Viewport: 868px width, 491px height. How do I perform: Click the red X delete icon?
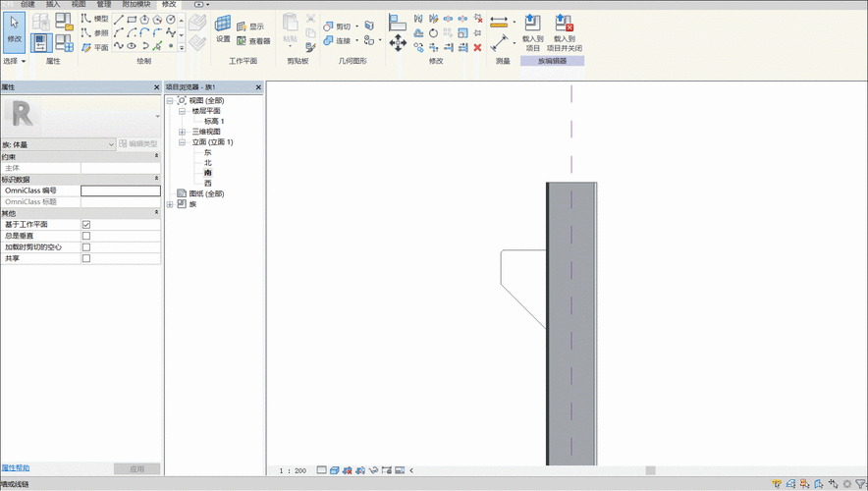click(477, 46)
